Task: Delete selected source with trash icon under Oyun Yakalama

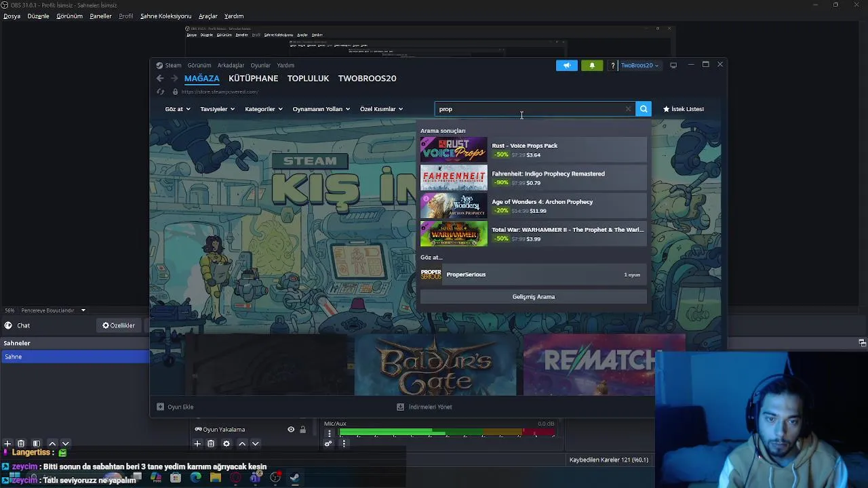Action: tap(211, 444)
